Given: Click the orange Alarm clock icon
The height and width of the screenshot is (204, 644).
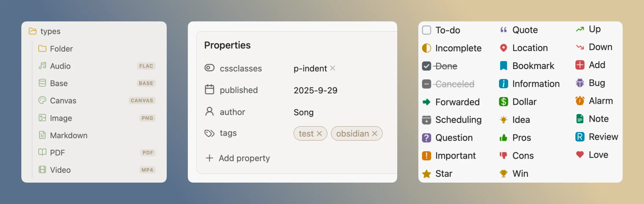Looking at the screenshot, I should pos(580,101).
